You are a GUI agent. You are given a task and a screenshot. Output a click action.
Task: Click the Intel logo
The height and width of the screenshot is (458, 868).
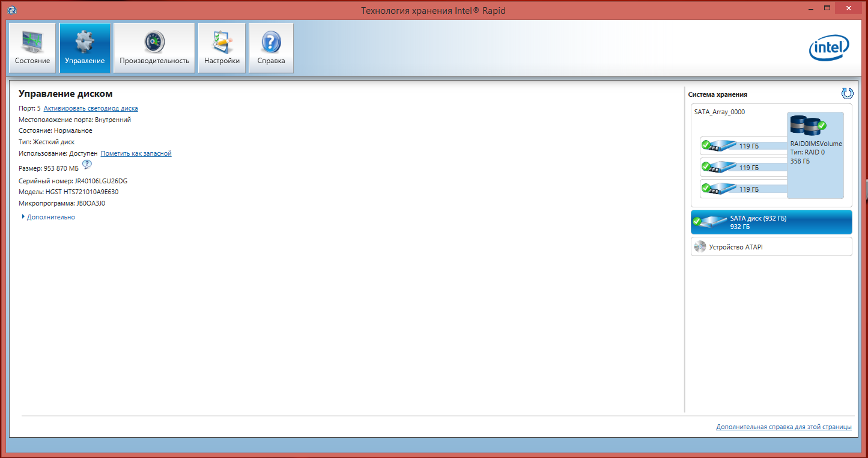click(x=829, y=48)
